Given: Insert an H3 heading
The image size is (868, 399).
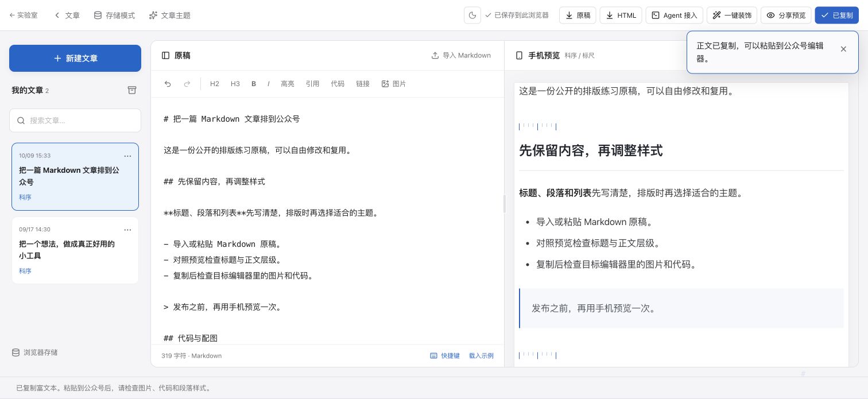Looking at the screenshot, I should (235, 84).
